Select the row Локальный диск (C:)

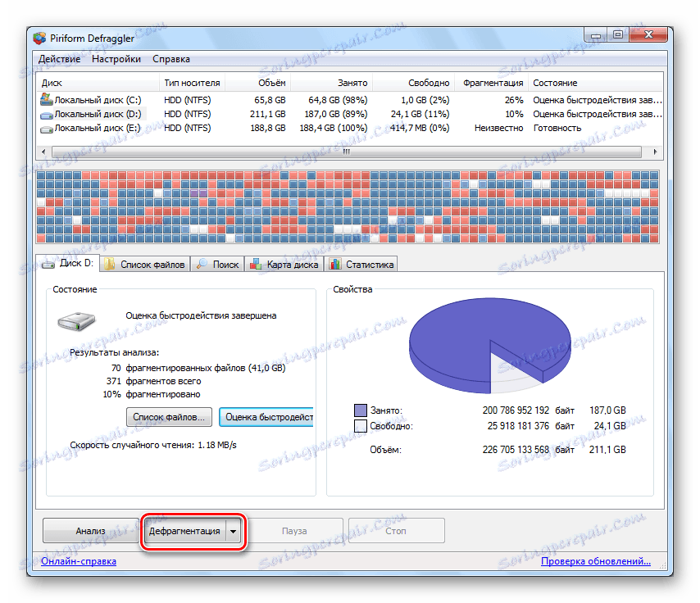click(x=349, y=100)
